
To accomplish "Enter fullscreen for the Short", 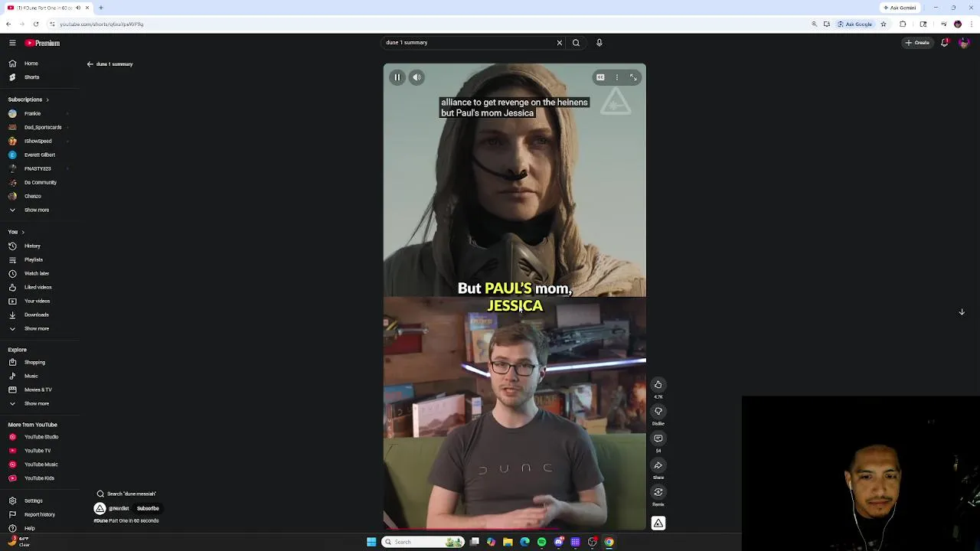I will pyautogui.click(x=633, y=77).
